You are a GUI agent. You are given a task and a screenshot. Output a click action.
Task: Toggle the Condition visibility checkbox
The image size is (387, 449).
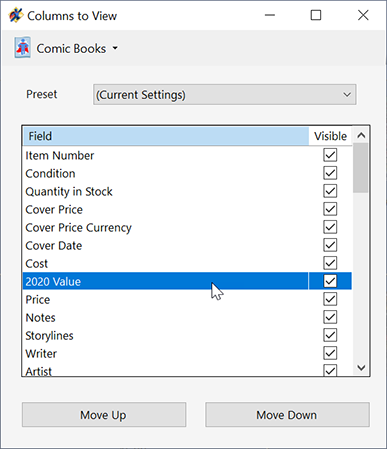330,173
